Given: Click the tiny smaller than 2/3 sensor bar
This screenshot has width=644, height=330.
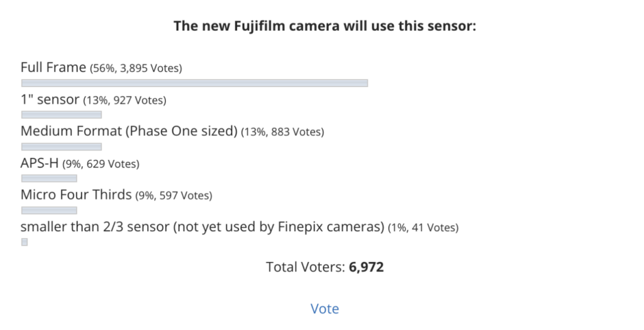Looking at the screenshot, I should [25, 242].
